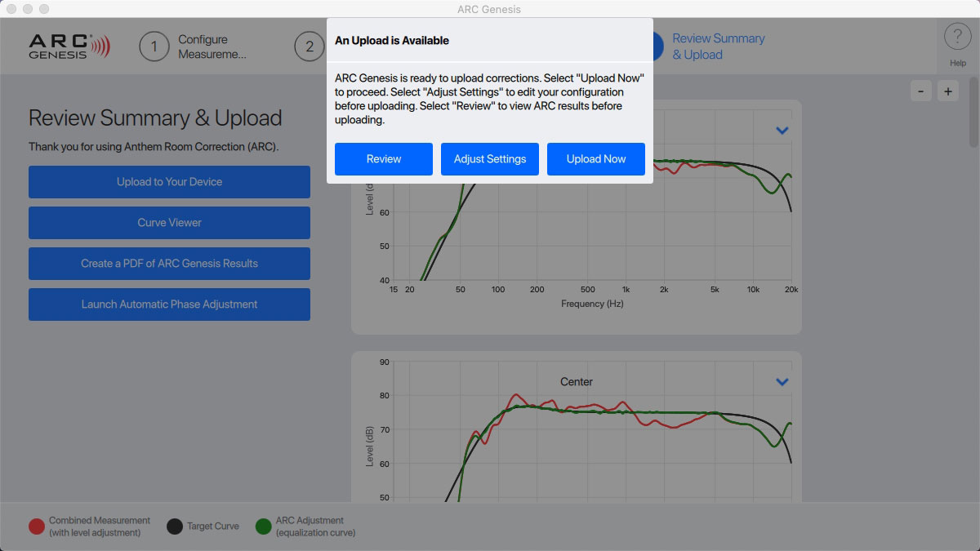The width and height of the screenshot is (980, 551).
Task: Click the macOS window close button
Action: click(11, 9)
